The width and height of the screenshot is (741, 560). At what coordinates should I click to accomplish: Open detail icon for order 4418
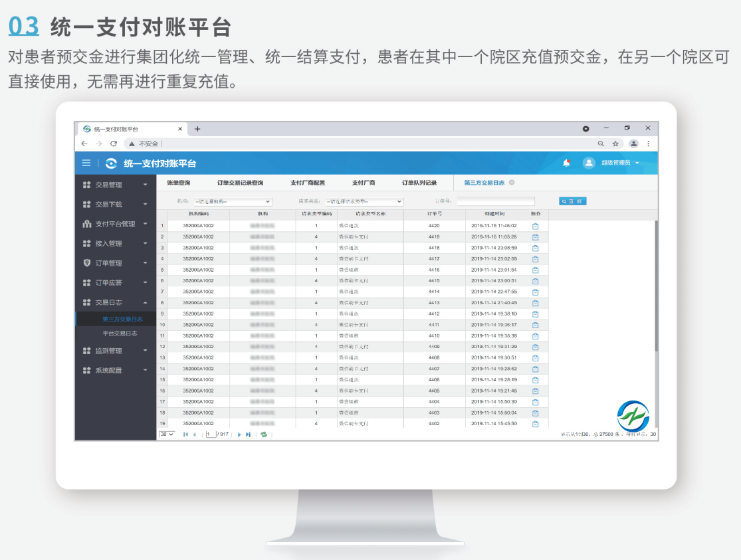click(536, 248)
